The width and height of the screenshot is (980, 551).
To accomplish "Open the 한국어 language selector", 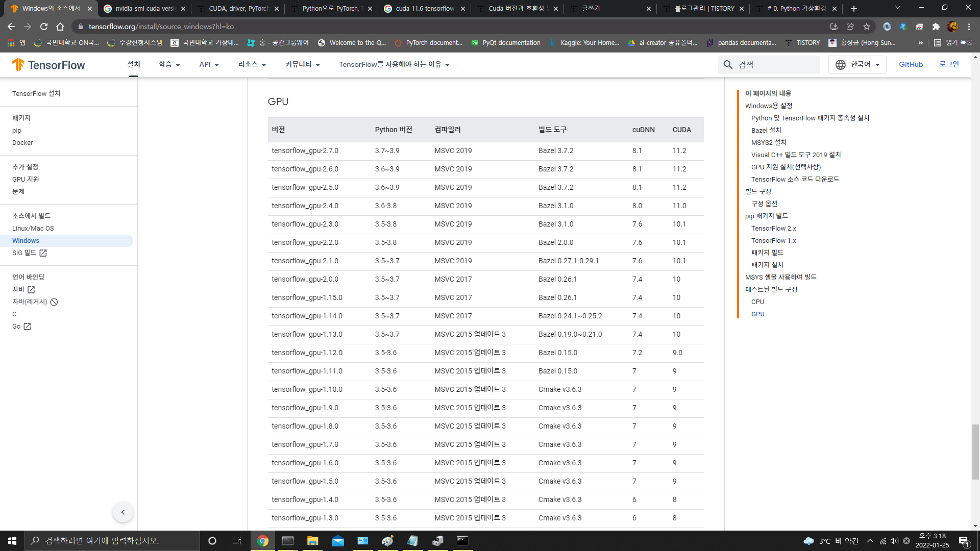I will click(857, 65).
